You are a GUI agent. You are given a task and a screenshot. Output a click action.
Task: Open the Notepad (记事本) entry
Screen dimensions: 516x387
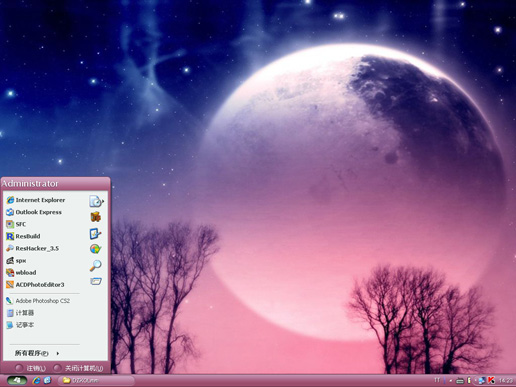pyautogui.click(x=20, y=325)
